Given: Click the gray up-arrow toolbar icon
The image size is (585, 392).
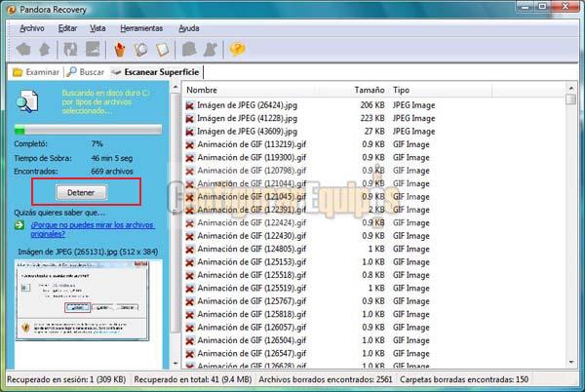Looking at the screenshot, I should 45,49.
